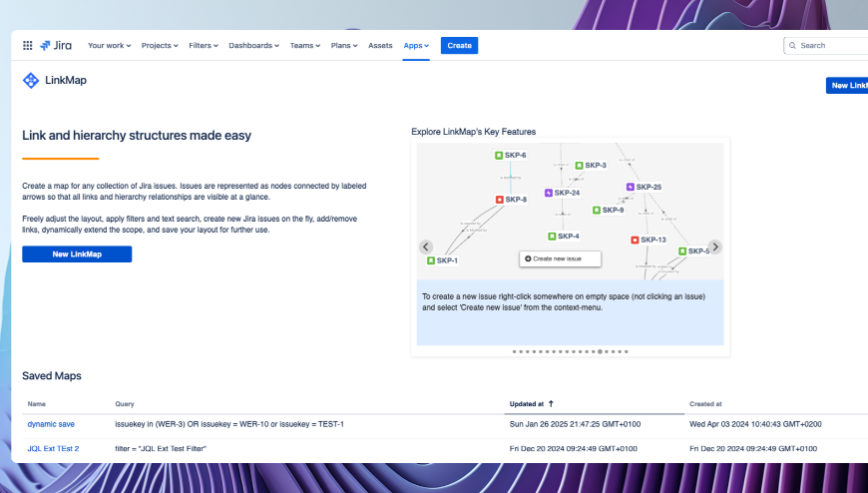Open the Dashboards dropdown
This screenshot has width=868, height=493.
253,46
